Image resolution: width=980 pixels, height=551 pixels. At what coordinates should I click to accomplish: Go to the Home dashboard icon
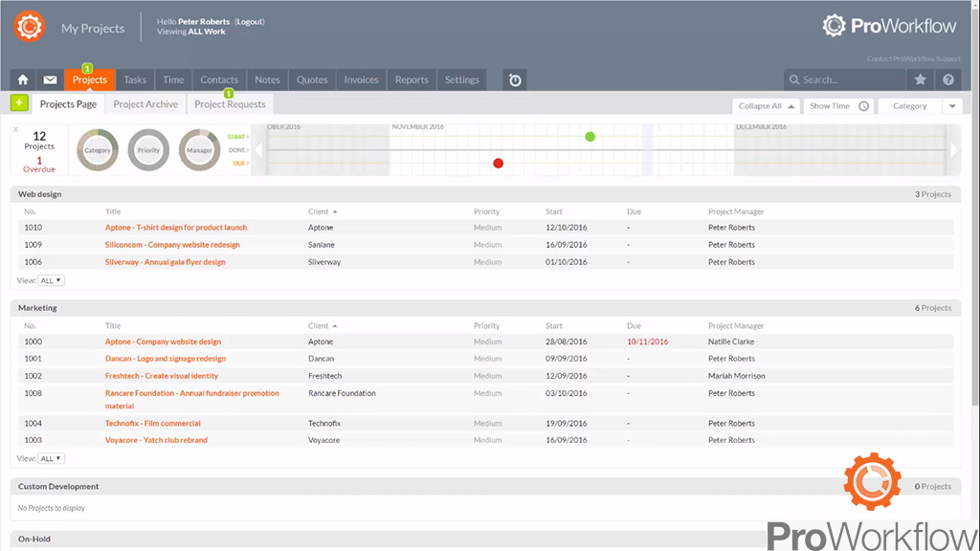[x=23, y=80]
